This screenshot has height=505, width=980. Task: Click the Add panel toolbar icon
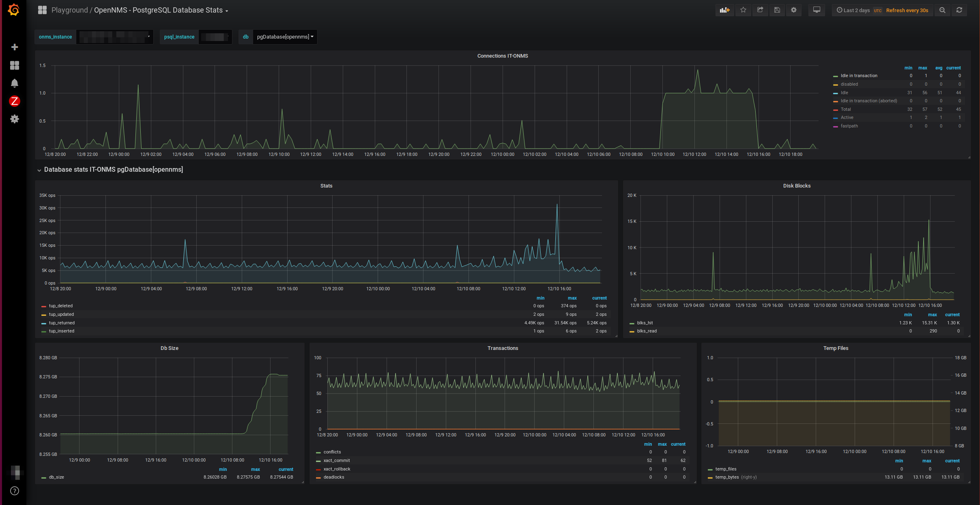(x=724, y=10)
